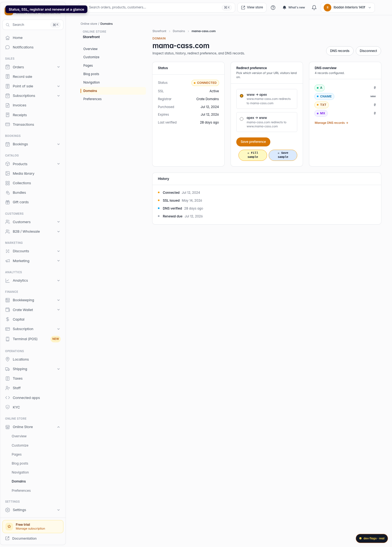The image size is (392, 547).
Task: Click the Save sample button
Action: [283, 155]
